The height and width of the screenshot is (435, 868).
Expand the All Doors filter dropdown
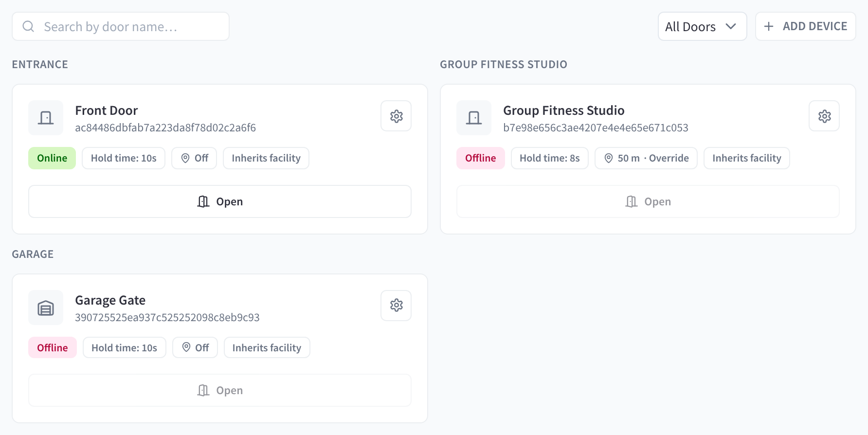pos(702,26)
